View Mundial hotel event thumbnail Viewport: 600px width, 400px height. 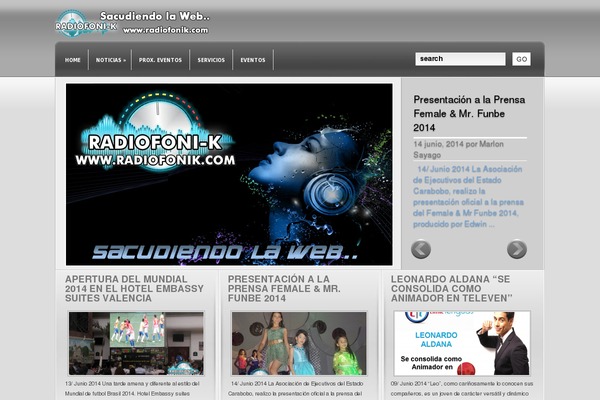[136, 343]
